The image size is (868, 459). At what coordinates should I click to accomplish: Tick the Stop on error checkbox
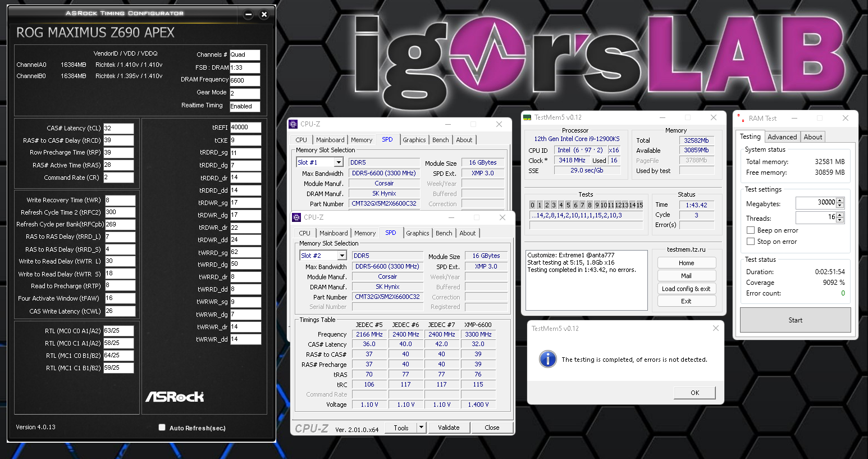tap(750, 242)
